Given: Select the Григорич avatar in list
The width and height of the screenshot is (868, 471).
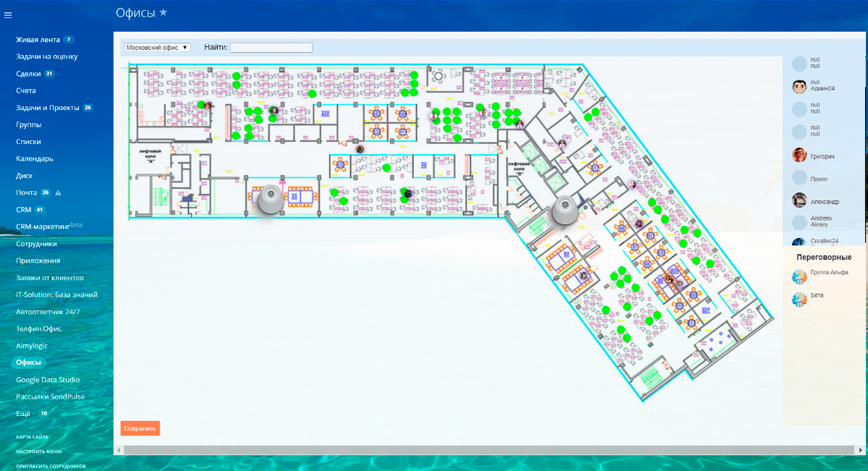Looking at the screenshot, I should click(799, 155).
